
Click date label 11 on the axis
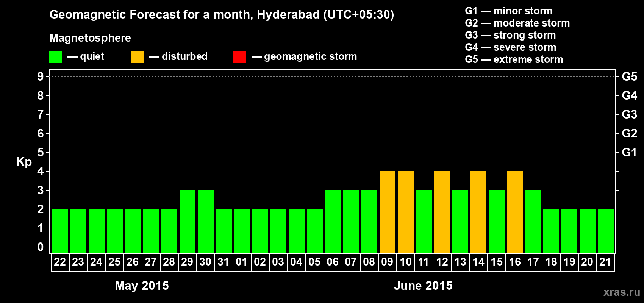(424, 262)
